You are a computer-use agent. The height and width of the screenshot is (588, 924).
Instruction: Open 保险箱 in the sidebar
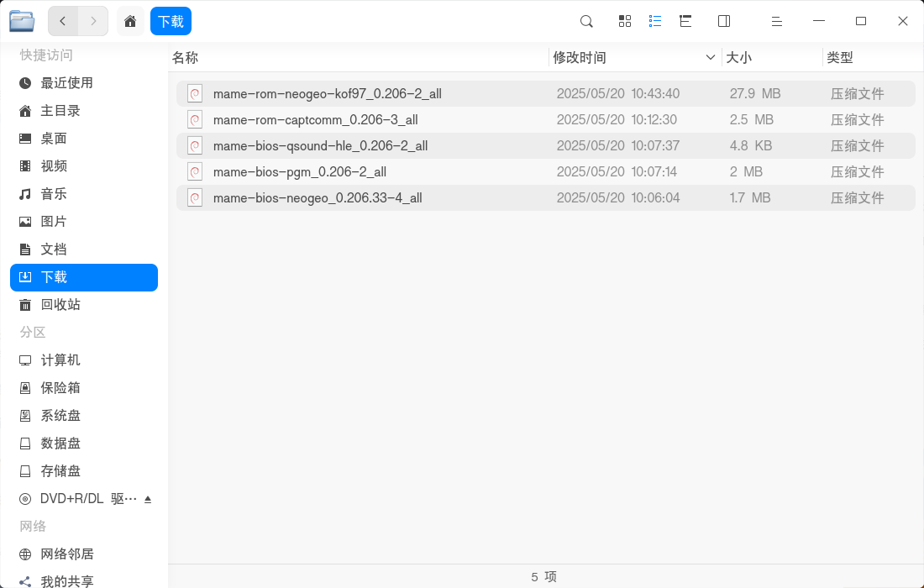click(x=84, y=388)
